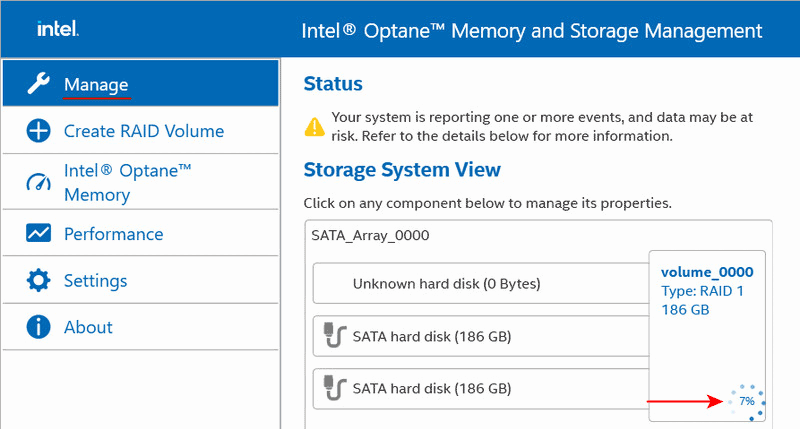Select the Create RAID Volume label
This screenshot has width=800, height=429.
pos(143,131)
